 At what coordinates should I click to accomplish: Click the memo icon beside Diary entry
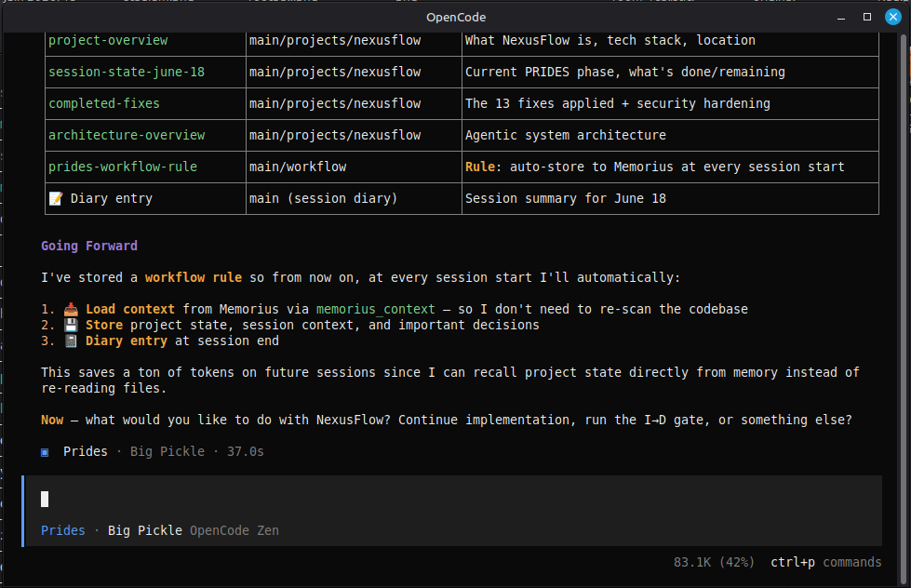point(56,199)
